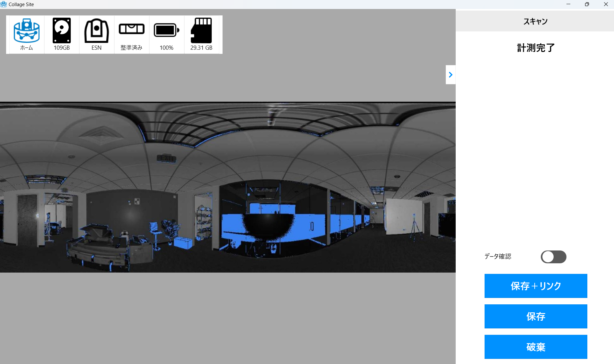Enable the データ確認 toggle switch
The height and width of the screenshot is (364, 614).
click(553, 257)
